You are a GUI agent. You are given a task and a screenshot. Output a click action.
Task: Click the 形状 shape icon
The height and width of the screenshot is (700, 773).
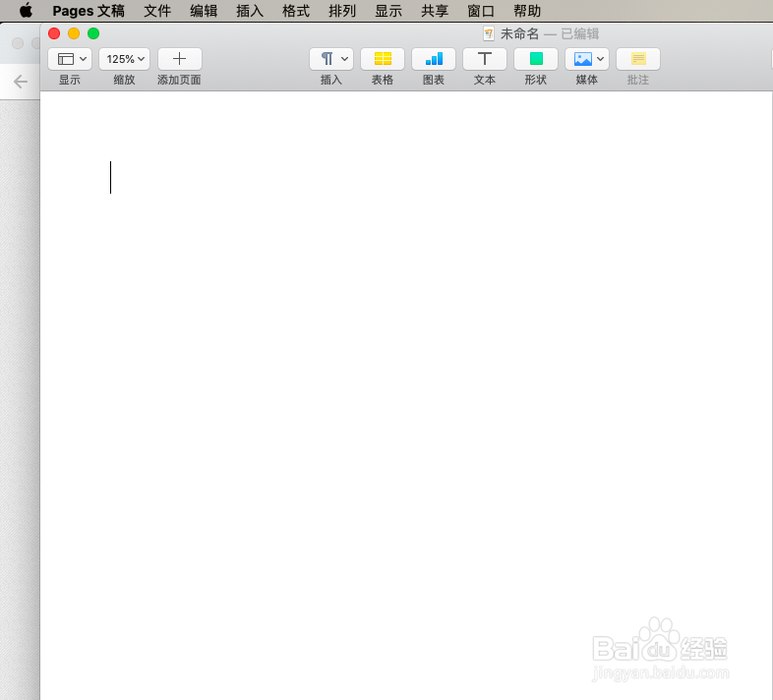pyautogui.click(x=536, y=59)
